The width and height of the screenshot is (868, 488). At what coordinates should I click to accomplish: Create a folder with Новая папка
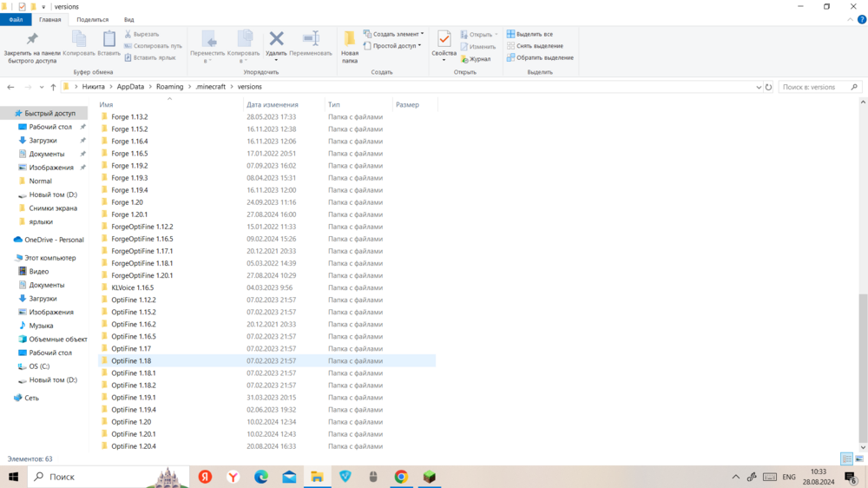coord(350,48)
